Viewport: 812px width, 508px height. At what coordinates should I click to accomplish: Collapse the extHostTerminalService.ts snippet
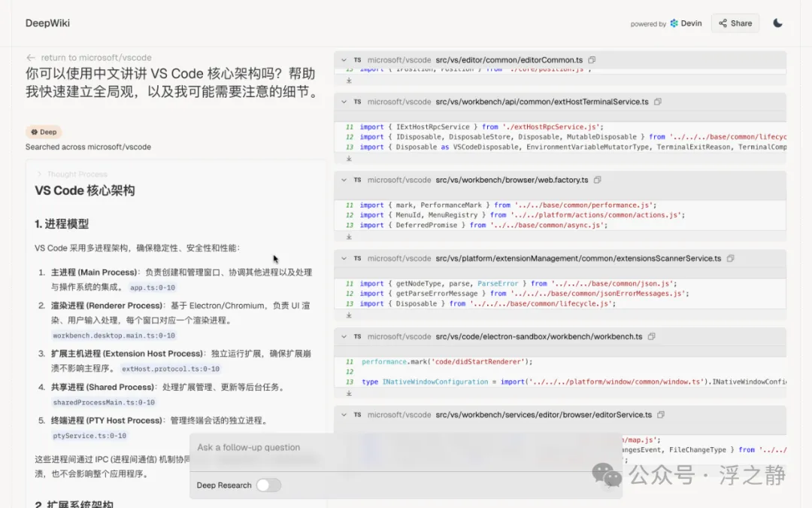coord(344,102)
